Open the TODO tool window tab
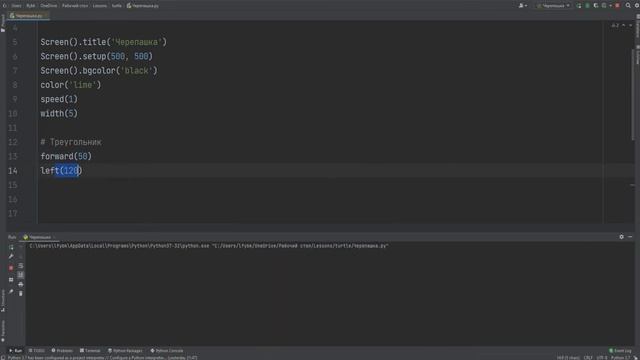The height and width of the screenshot is (360, 640). (x=37, y=351)
